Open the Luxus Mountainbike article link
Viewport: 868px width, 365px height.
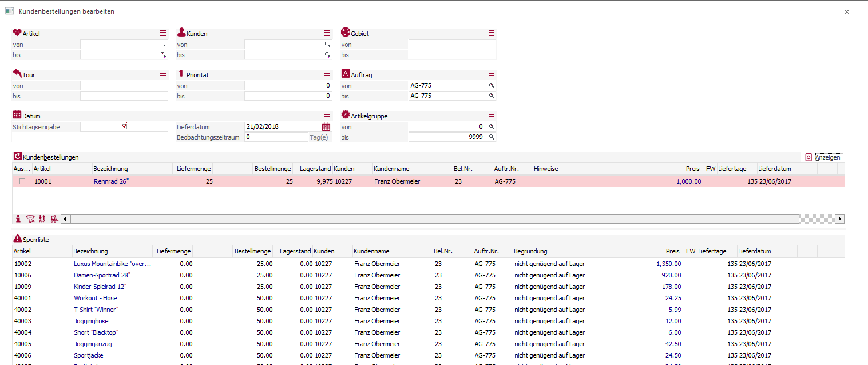pyautogui.click(x=112, y=264)
